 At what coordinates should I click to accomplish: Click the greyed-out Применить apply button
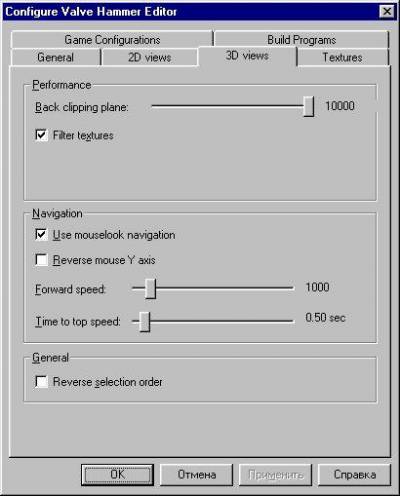[276, 475]
